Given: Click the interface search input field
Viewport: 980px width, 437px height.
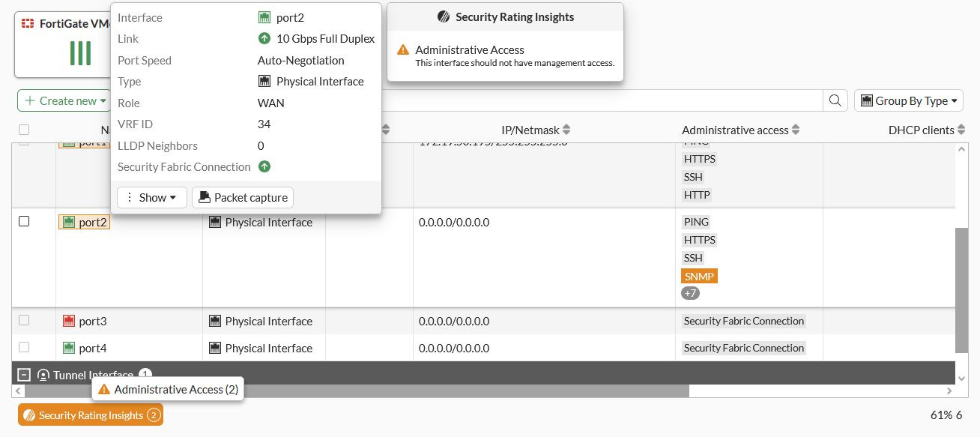Looking at the screenshot, I should click(599, 100).
